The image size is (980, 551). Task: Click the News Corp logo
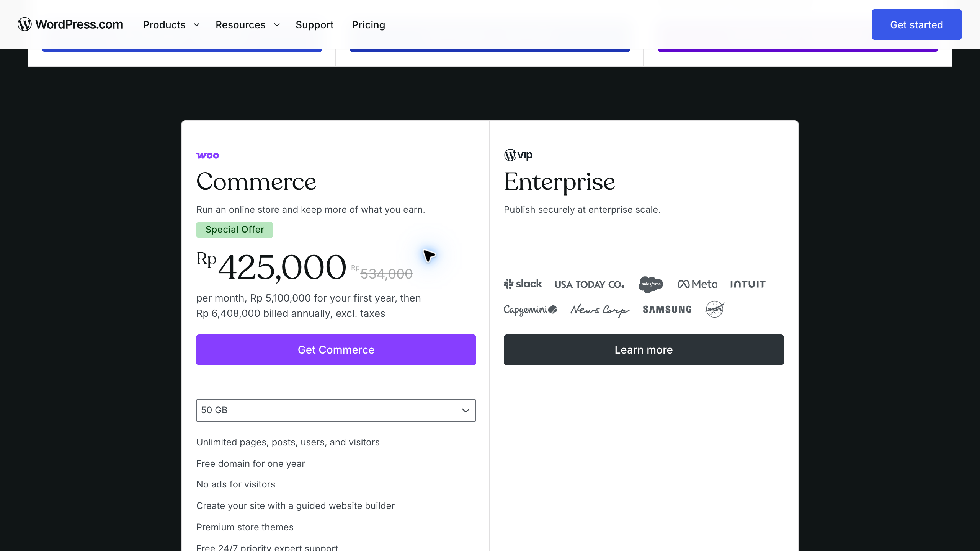point(599,310)
